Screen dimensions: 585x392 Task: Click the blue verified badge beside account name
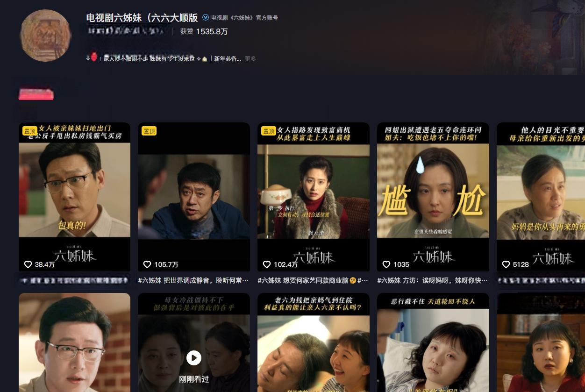click(x=206, y=18)
